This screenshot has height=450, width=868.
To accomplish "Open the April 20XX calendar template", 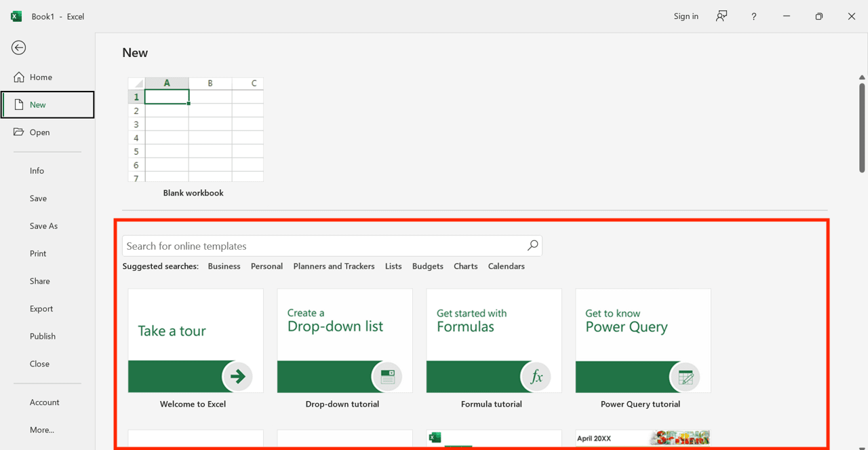I will click(x=644, y=438).
